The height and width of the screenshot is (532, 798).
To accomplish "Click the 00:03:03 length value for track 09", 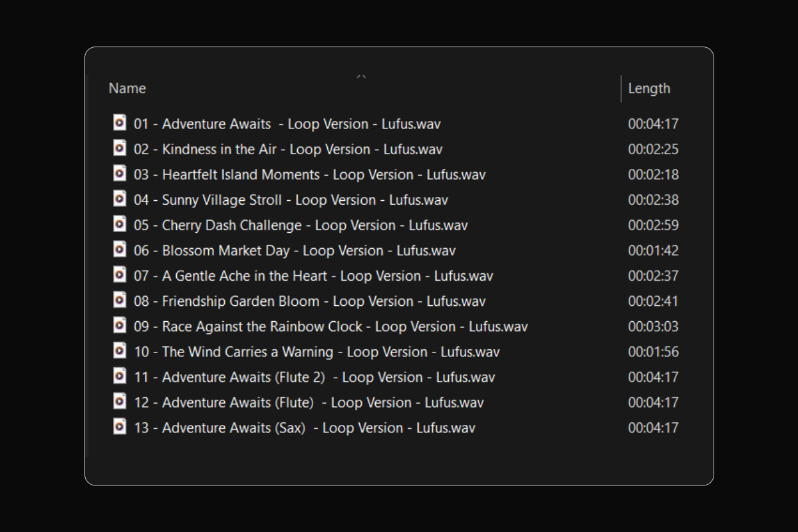I will point(653,327).
